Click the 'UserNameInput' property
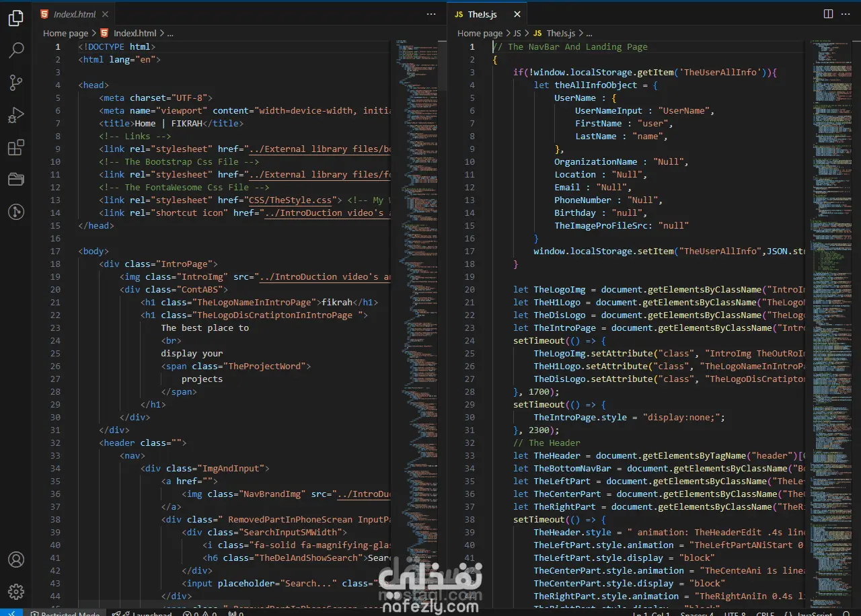 tap(609, 111)
